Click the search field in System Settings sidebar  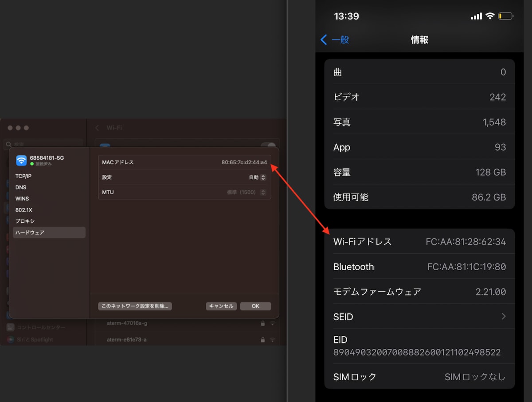click(x=43, y=144)
